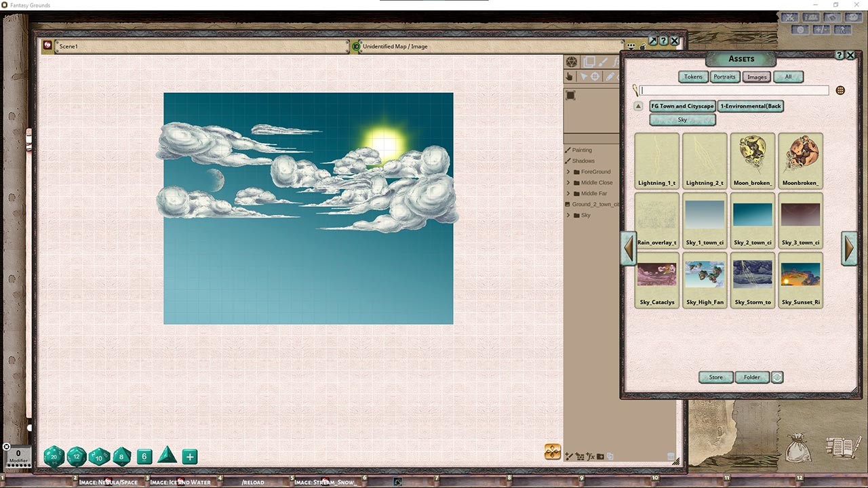The width and height of the screenshot is (868, 488).
Task: Select the d6 die
Action: coord(144,456)
